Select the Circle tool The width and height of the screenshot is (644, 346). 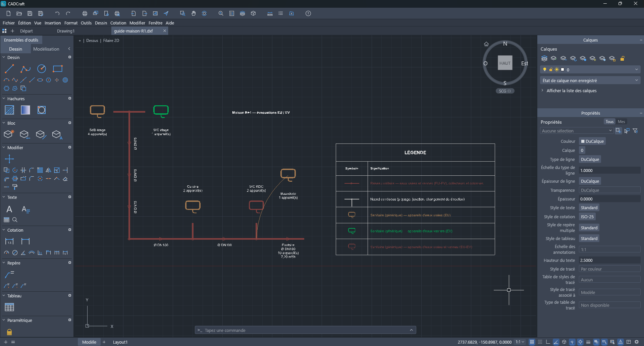click(42, 69)
